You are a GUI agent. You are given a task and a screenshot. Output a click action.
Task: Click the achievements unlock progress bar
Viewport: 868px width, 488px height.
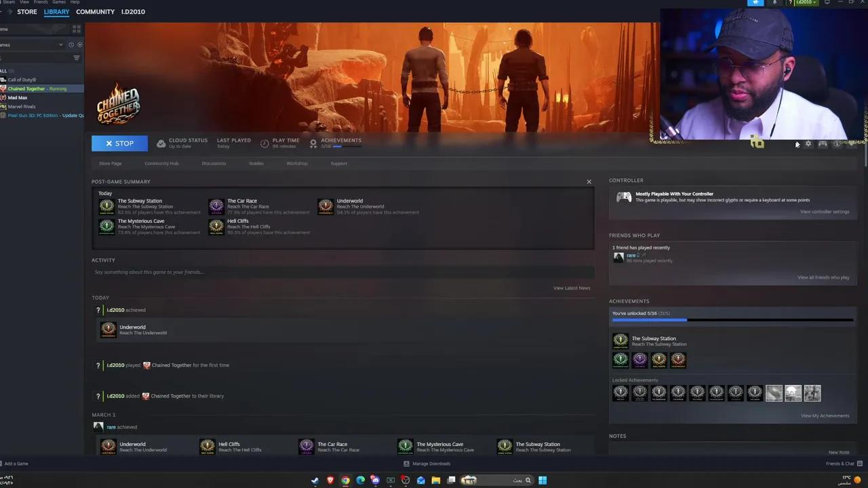tap(732, 319)
